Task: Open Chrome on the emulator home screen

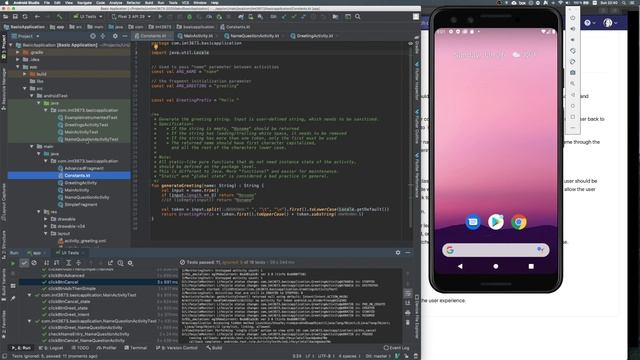Action: coord(519,222)
